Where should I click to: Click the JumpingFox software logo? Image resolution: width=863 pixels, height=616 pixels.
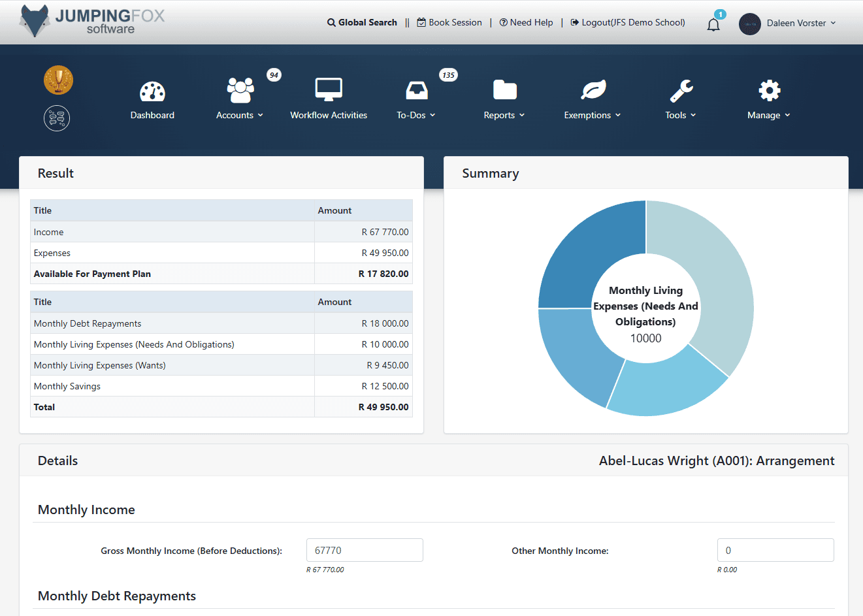(92, 22)
